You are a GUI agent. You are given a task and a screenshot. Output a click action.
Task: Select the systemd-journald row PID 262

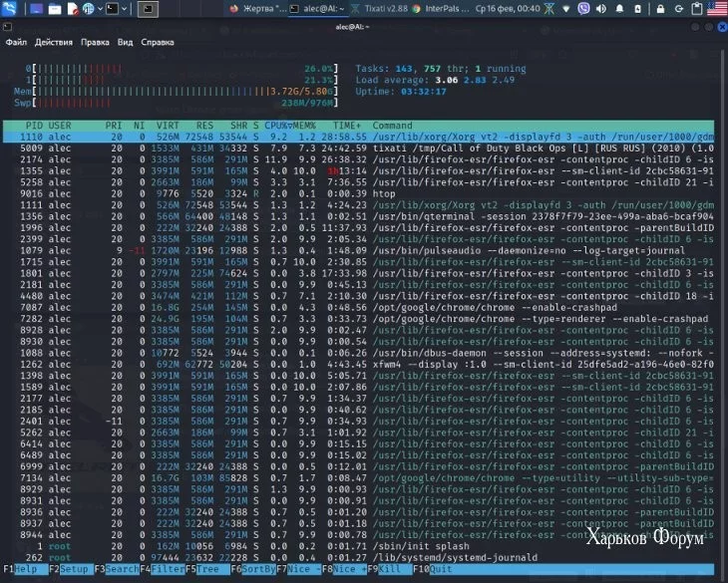click(x=358, y=557)
